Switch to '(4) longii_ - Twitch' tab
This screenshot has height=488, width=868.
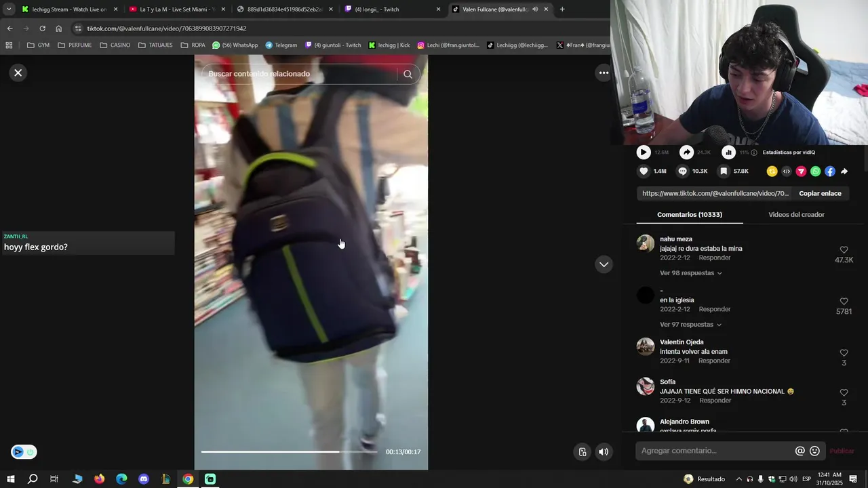(x=392, y=9)
